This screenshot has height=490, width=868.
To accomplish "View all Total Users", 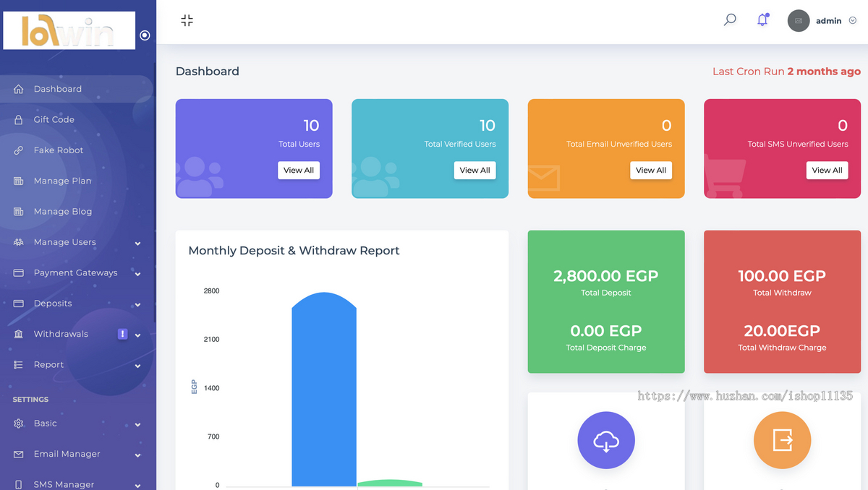I will [299, 171].
